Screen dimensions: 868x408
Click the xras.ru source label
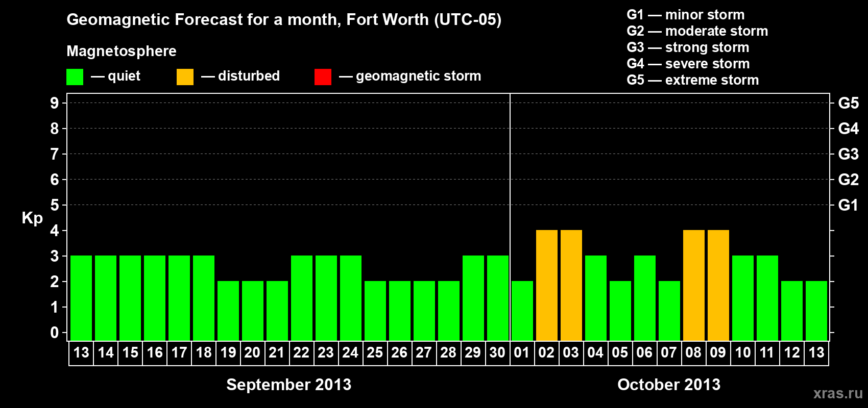[838, 393]
